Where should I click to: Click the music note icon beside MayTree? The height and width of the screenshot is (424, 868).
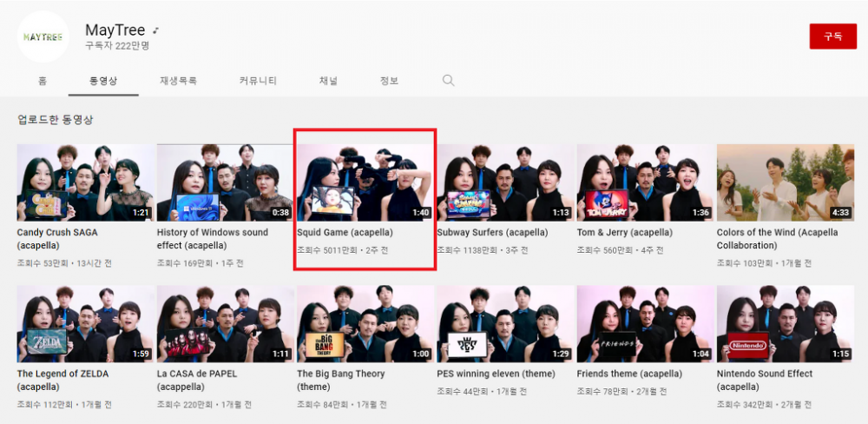pos(156,31)
